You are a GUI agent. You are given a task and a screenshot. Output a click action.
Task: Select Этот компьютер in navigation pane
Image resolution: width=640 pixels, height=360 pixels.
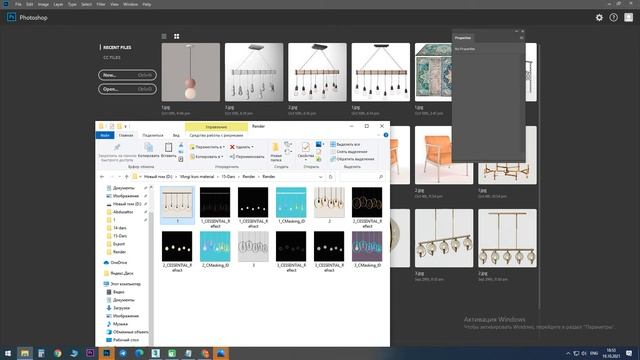point(125,284)
